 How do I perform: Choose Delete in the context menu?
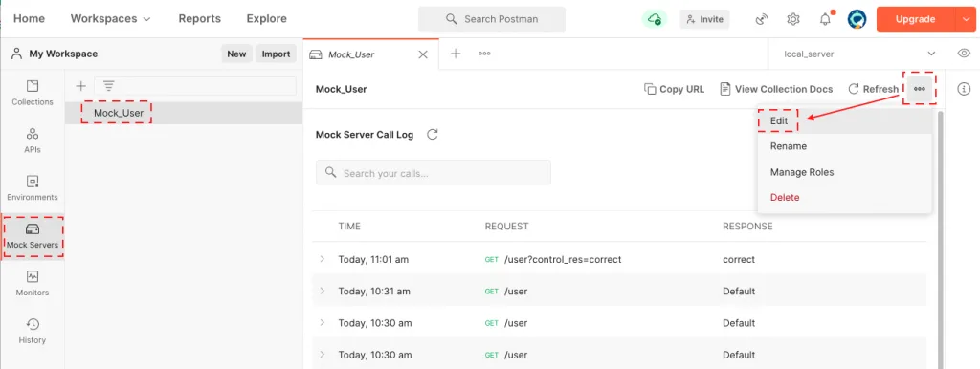(x=844, y=197)
